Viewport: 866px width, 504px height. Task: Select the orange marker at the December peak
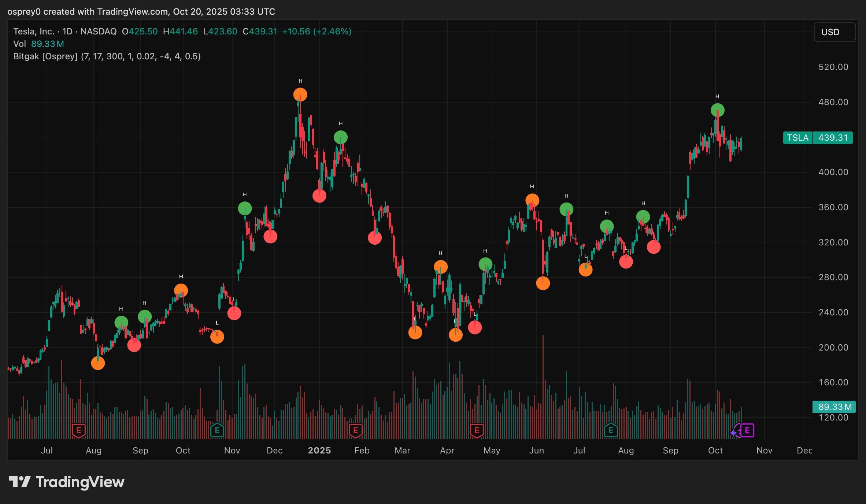point(300,95)
